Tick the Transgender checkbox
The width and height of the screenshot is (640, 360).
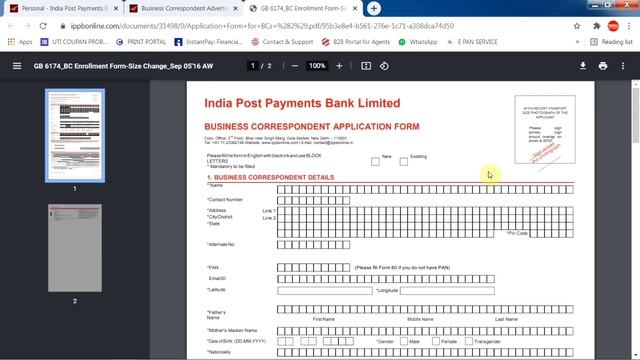469,341
